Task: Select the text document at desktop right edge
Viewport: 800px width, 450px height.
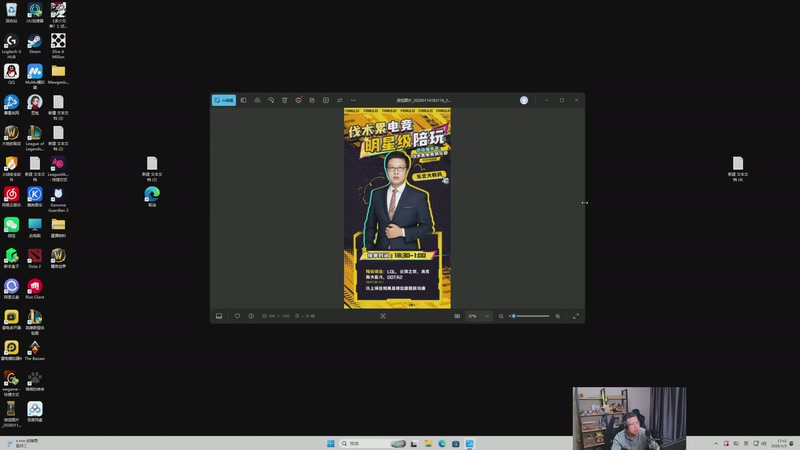Action: [738, 169]
